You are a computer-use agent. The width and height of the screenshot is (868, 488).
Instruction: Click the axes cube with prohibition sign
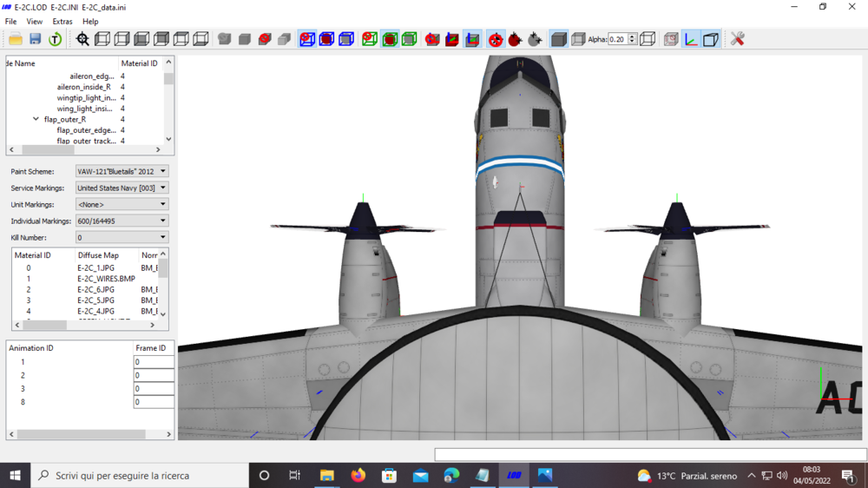(x=432, y=39)
